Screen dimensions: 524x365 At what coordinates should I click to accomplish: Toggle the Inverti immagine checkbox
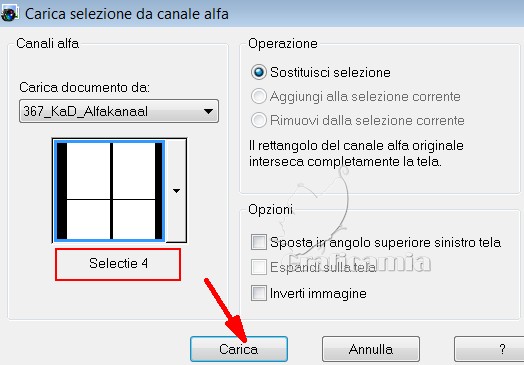point(259,293)
